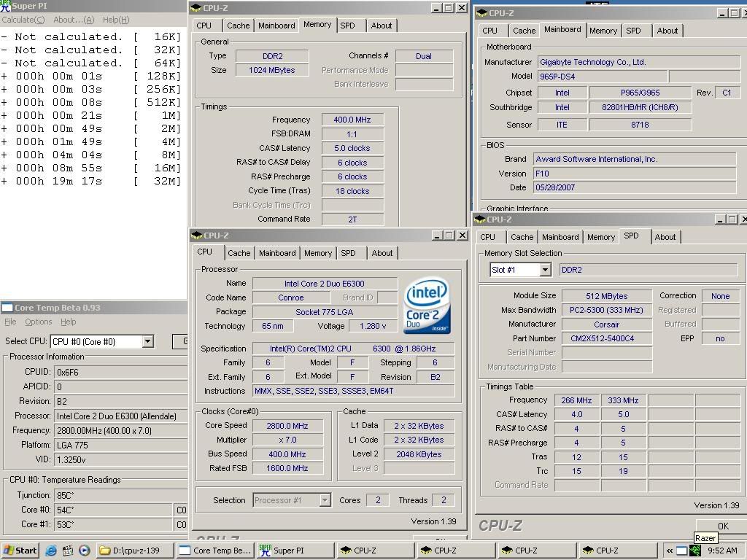Click the Windows Media Player quick launch icon

[85, 551]
